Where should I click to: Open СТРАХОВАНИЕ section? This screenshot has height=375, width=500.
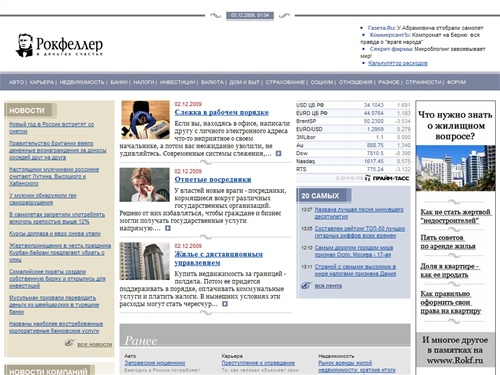(285, 82)
